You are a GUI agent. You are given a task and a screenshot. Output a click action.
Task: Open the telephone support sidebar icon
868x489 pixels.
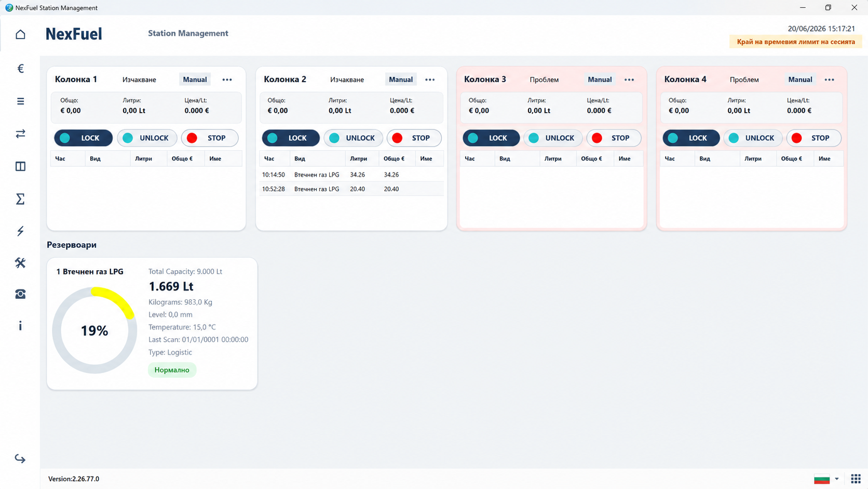click(x=20, y=294)
